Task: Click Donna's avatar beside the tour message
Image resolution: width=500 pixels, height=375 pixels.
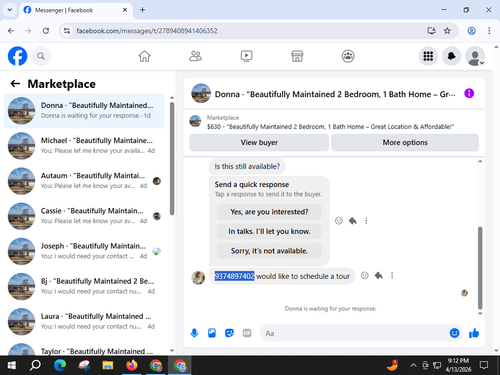Action: (198, 277)
